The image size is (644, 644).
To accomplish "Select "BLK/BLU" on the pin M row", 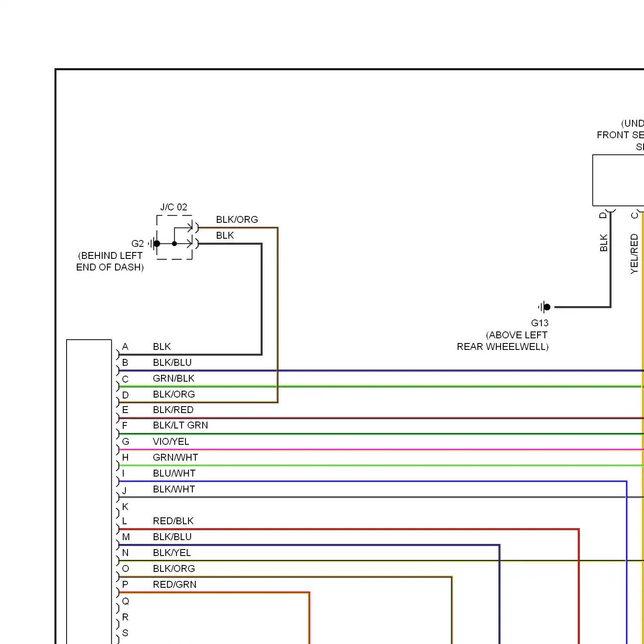I will [x=172, y=537].
